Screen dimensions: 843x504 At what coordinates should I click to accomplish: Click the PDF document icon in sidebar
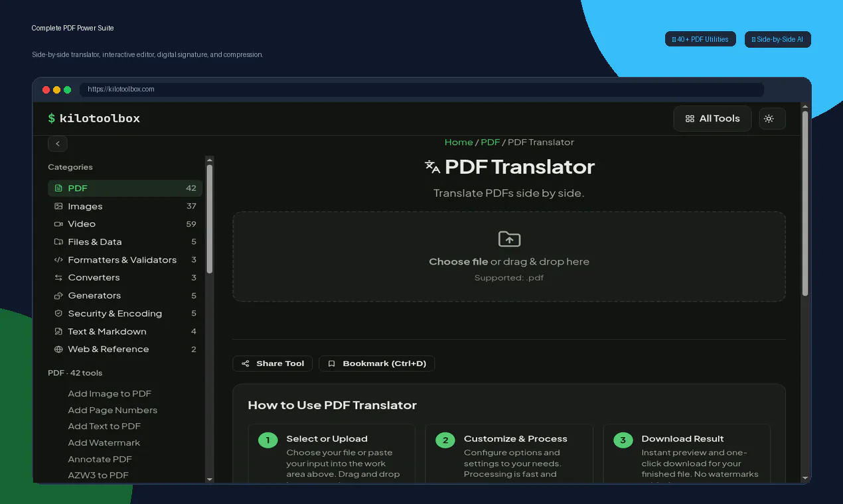[x=58, y=188]
